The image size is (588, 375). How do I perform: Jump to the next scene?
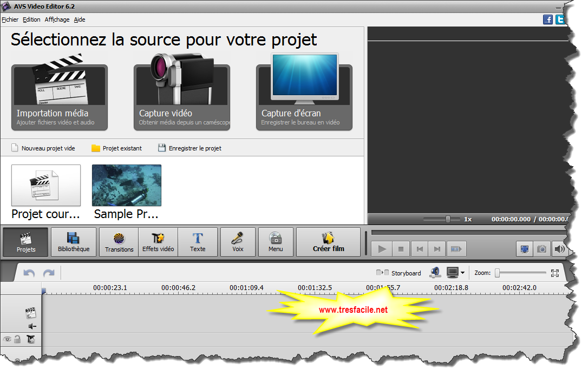(456, 249)
